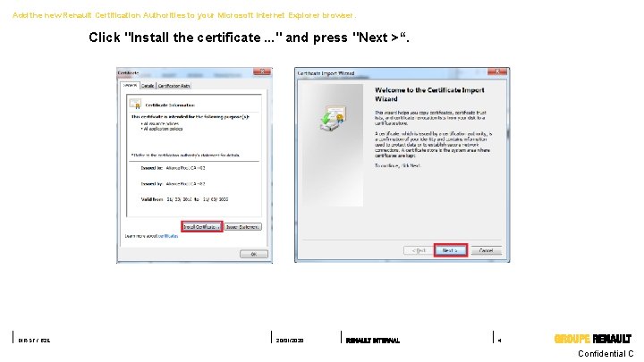Click the yellow slide header text
644x362 pixels.
(184, 15)
